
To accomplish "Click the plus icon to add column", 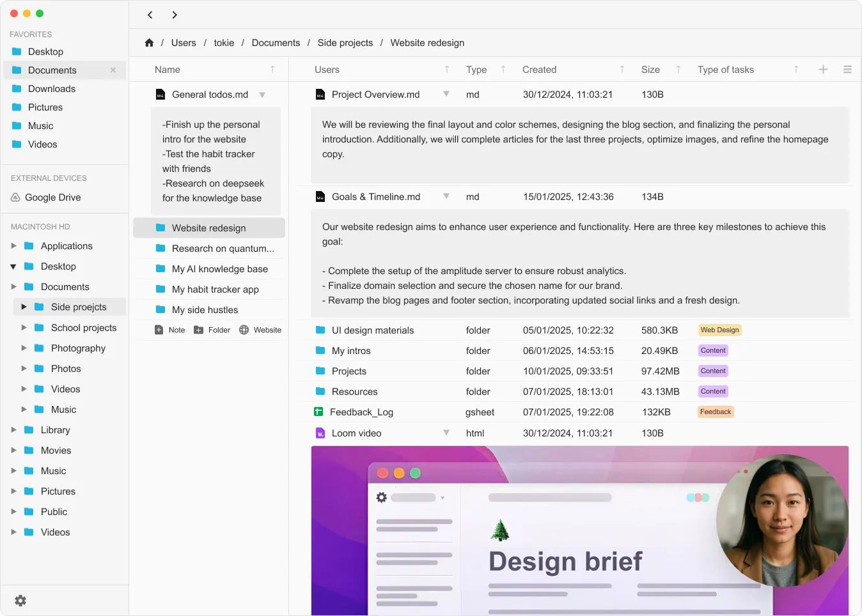I will (x=823, y=70).
